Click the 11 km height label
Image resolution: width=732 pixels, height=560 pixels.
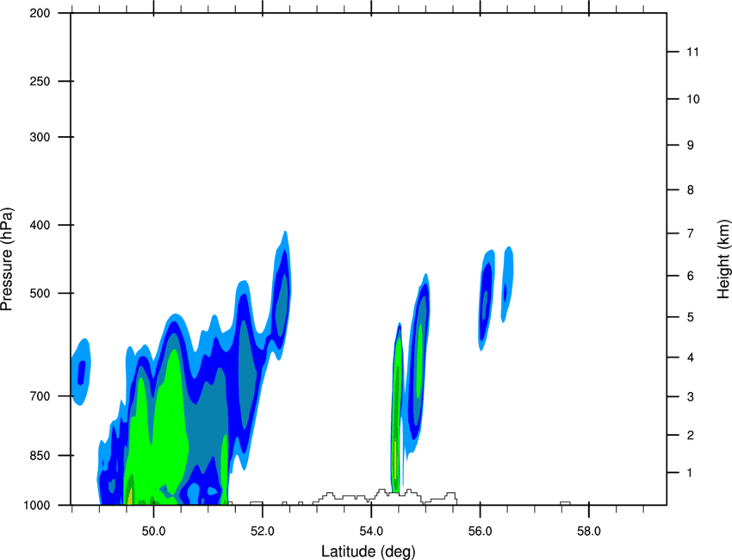(692, 52)
